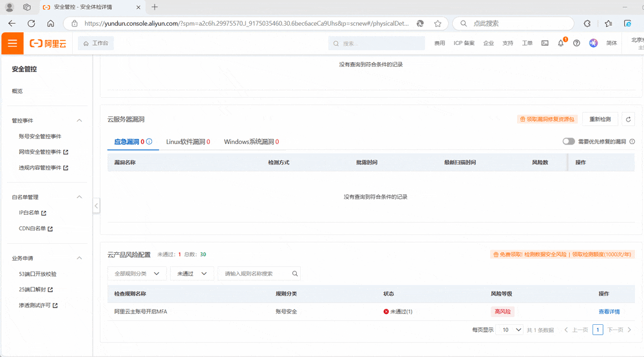Viewport: 644px width, 357px height.
Task: Click the refresh icon beside 重新检测
Action: tap(628, 120)
